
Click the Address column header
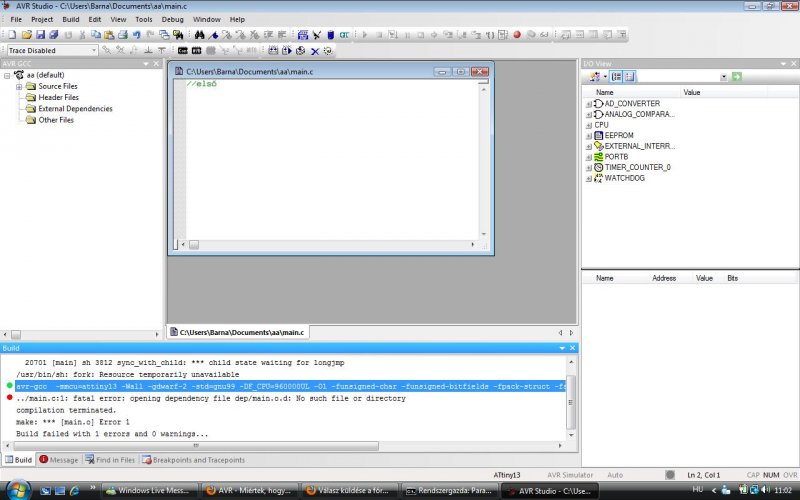(x=664, y=278)
